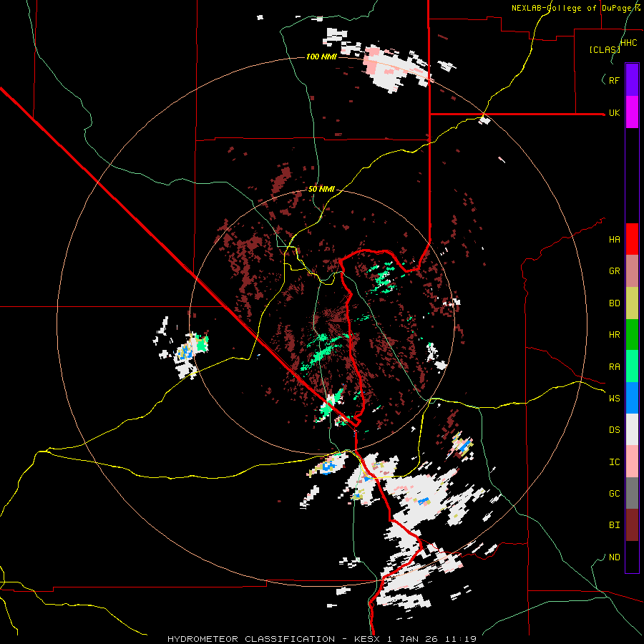Select the 'RA' legend label
This screenshot has width=644, height=644.
pos(614,367)
